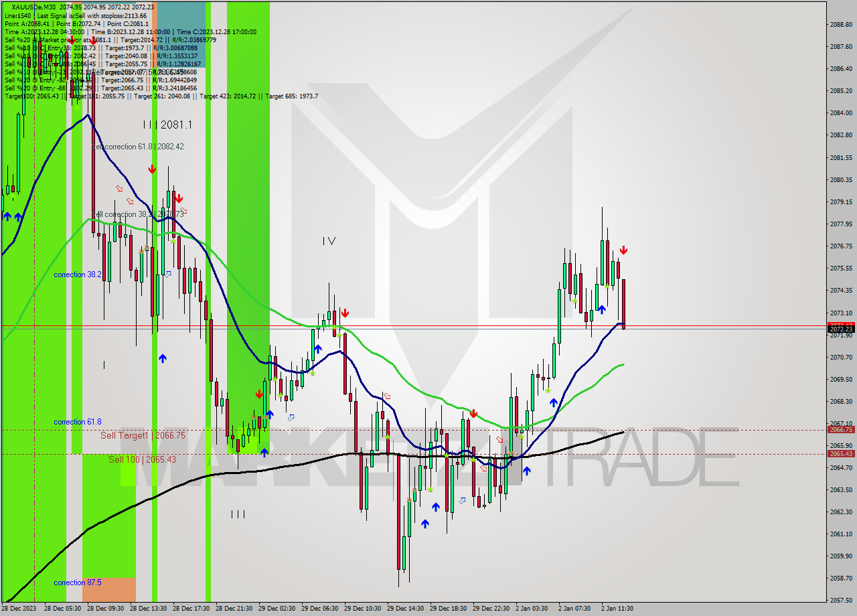Click the '28 Dec 17:30' time axis label
857x616 pixels.
click(191, 609)
